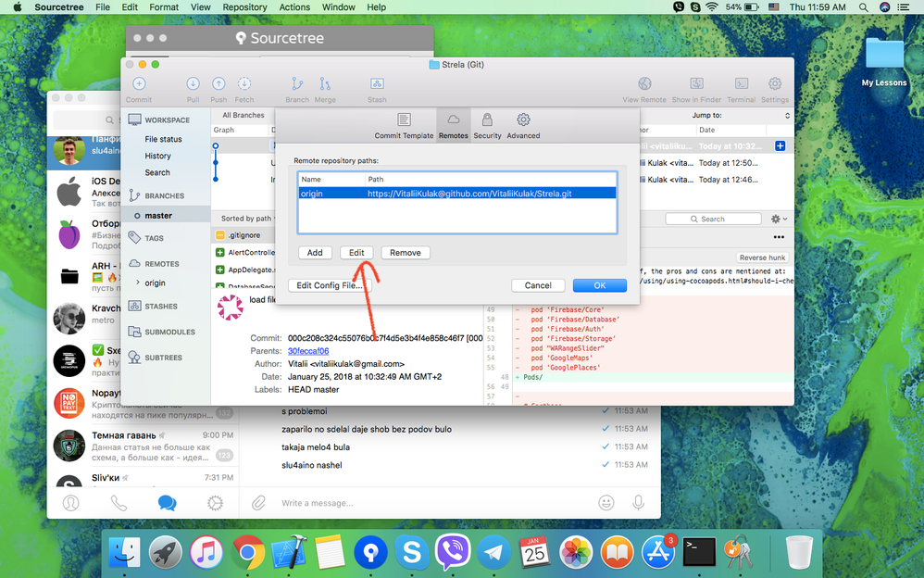Click the Subtrees sidebar section
This screenshot has width=924, height=578.
coord(163,358)
